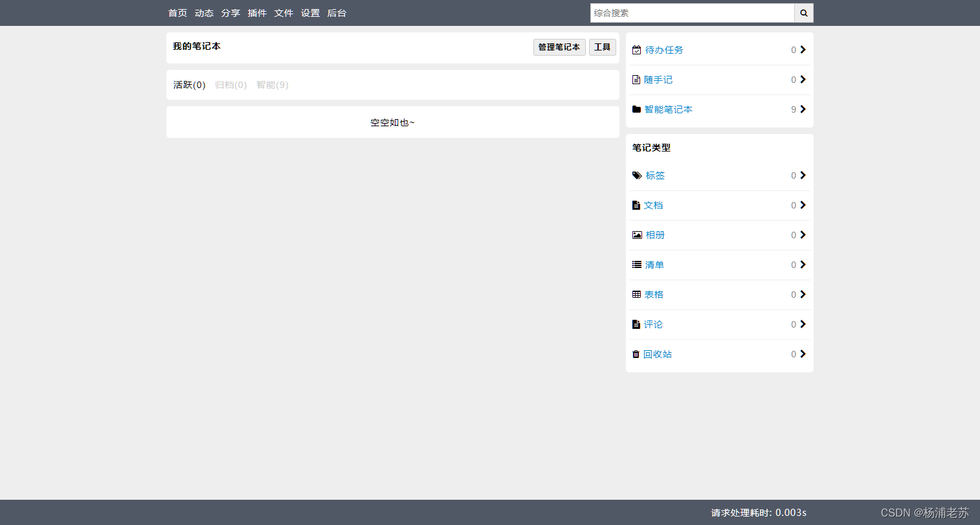Click the search magnifier icon
This screenshot has height=525, width=980.
click(803, 13)
